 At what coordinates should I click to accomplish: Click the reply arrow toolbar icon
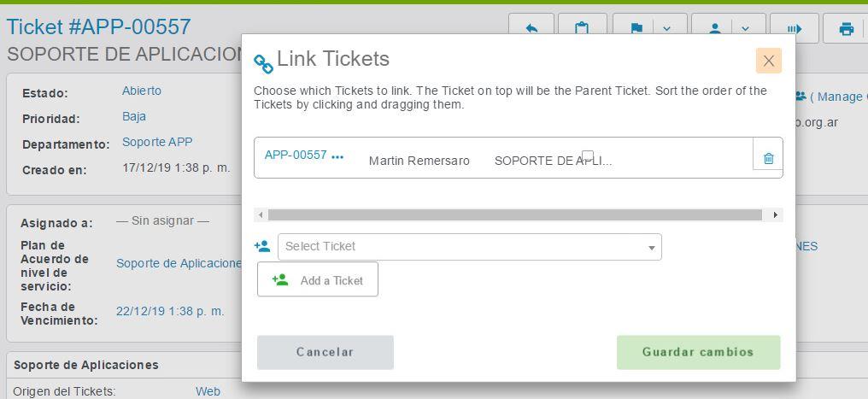point(531,29)
